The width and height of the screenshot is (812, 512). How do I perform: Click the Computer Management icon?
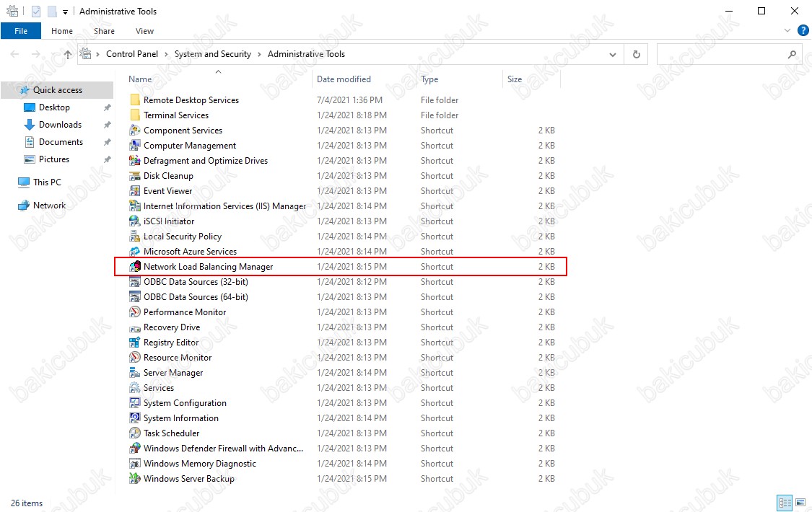click(x=135, y=146)
